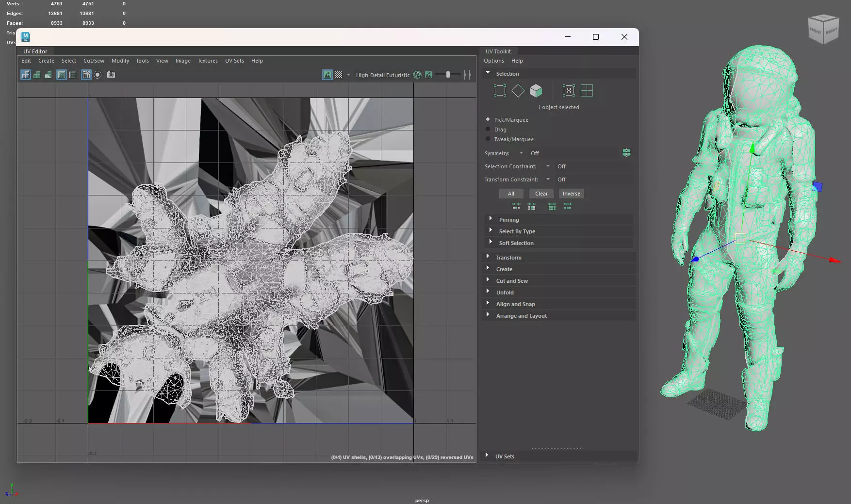Viewport: 851px width, 504px height.
Task: Click the RGB channels display icon
Action: [417, 75]
